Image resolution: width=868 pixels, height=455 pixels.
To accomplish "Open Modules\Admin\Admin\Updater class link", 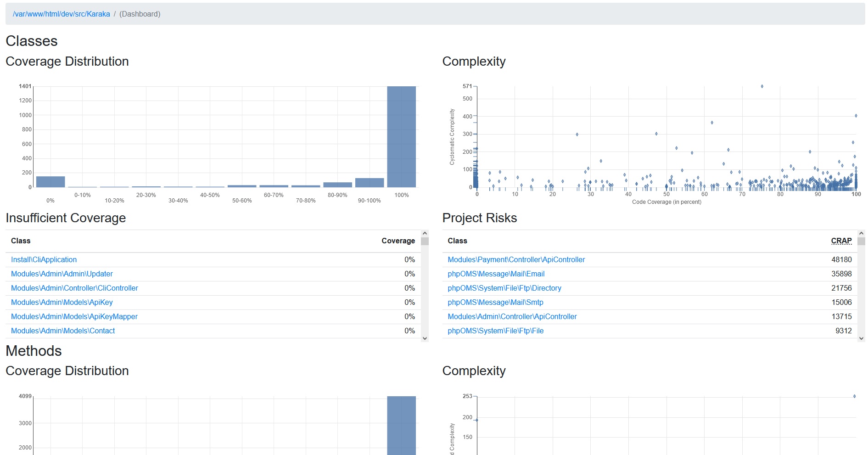I will [62, 274].
